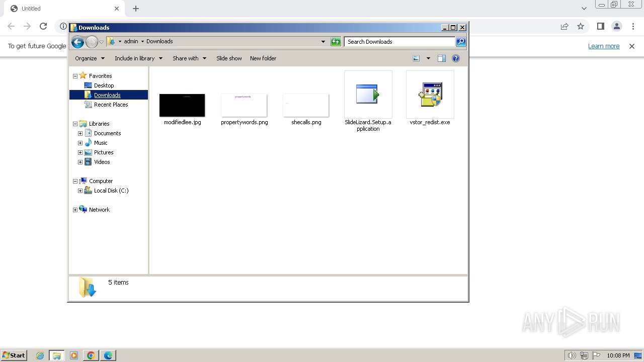Click the Action Center flag icon
Screen dimensions: 644x362
596,355
